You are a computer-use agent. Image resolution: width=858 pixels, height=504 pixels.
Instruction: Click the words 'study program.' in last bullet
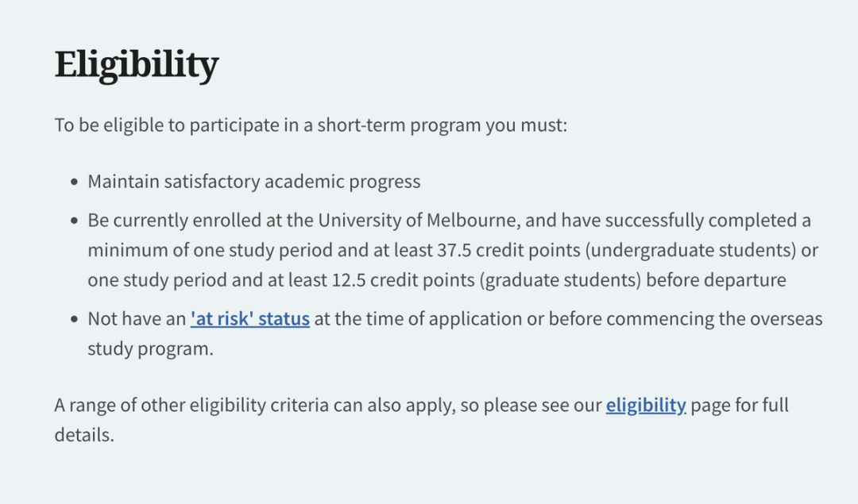pos(150,348)
